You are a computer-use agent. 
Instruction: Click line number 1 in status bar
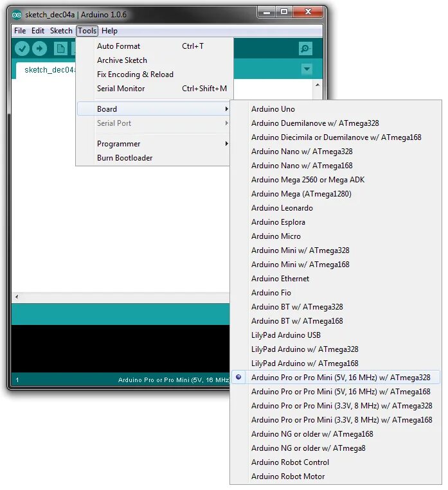17,380
